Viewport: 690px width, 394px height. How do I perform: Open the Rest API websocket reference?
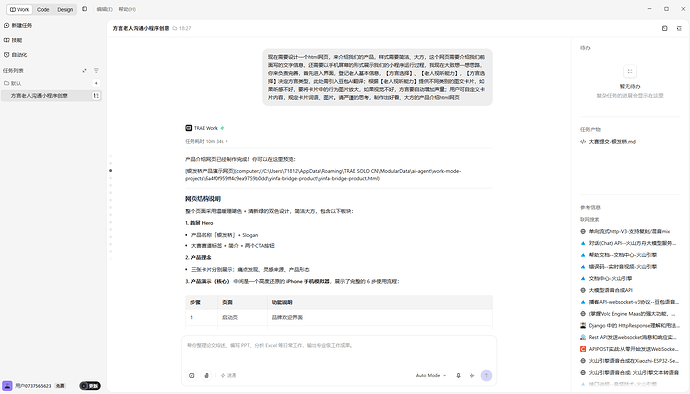coord(628,337)
